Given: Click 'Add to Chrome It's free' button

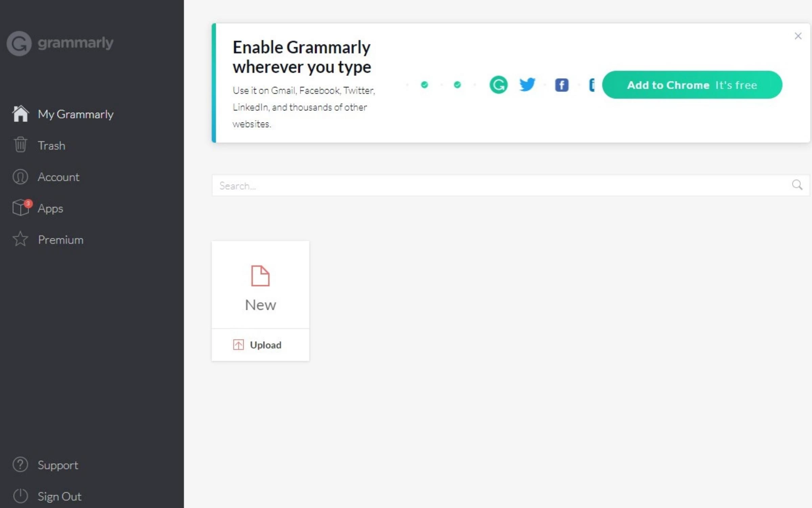Looking at the screenshot, I should (x=692, y=85).
